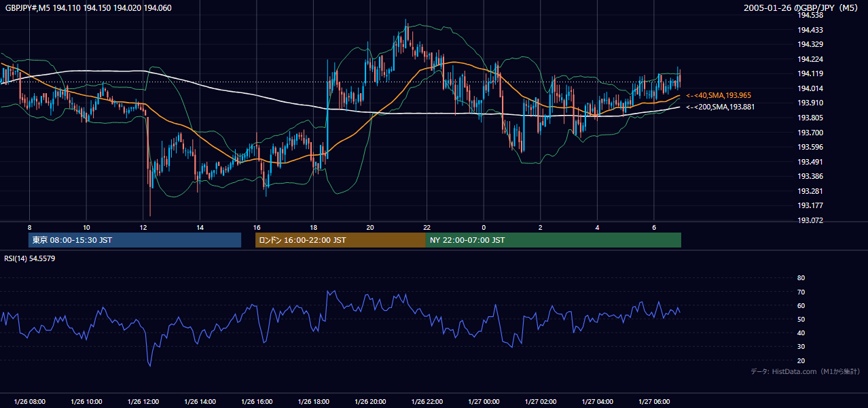
Task: Click price axis value 194.433
Action: pyautogui.click(x=810, y=30)
